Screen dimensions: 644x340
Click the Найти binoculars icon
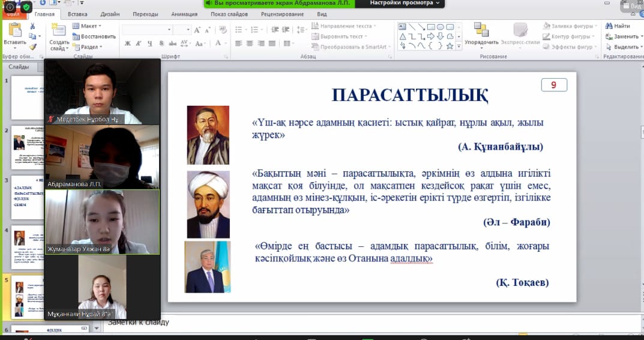click(x=617, y=26)
